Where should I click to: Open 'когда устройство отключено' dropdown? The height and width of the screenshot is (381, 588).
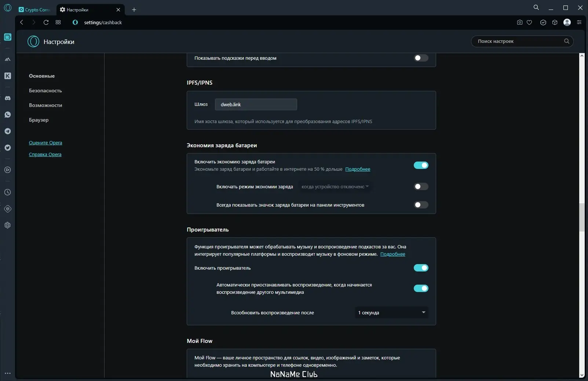coord(335,187)
